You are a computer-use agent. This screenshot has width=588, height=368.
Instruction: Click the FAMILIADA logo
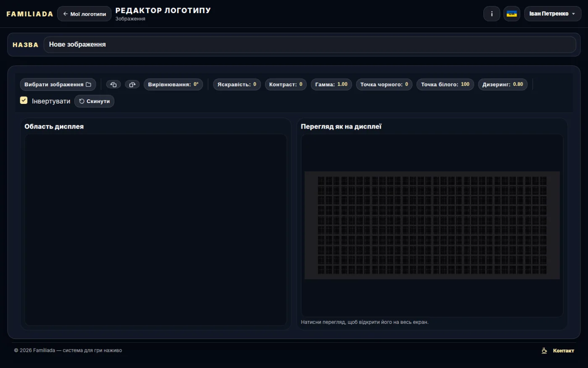[x=30, y=14]
